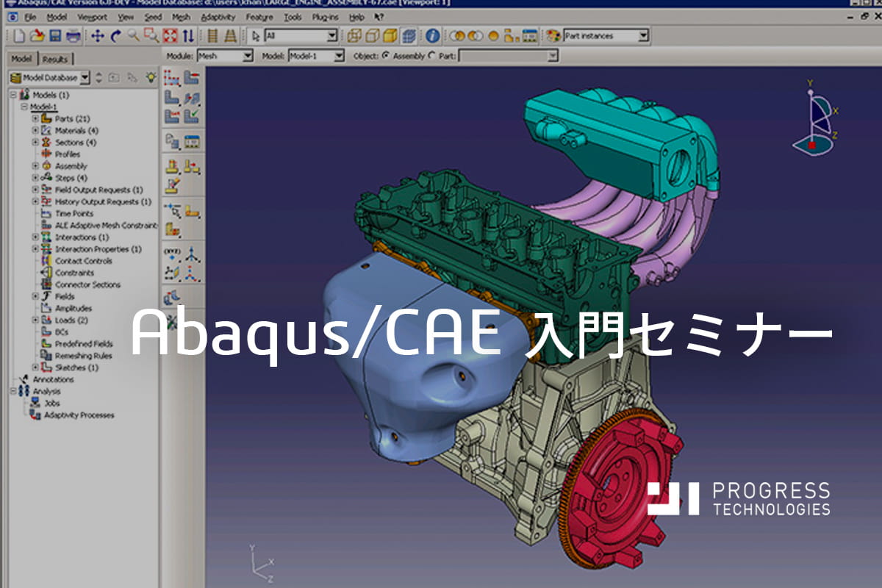This screenshot has width=882, height=588.
Task: Collapse the Model-1 tree node
Action: pos(24,107)
